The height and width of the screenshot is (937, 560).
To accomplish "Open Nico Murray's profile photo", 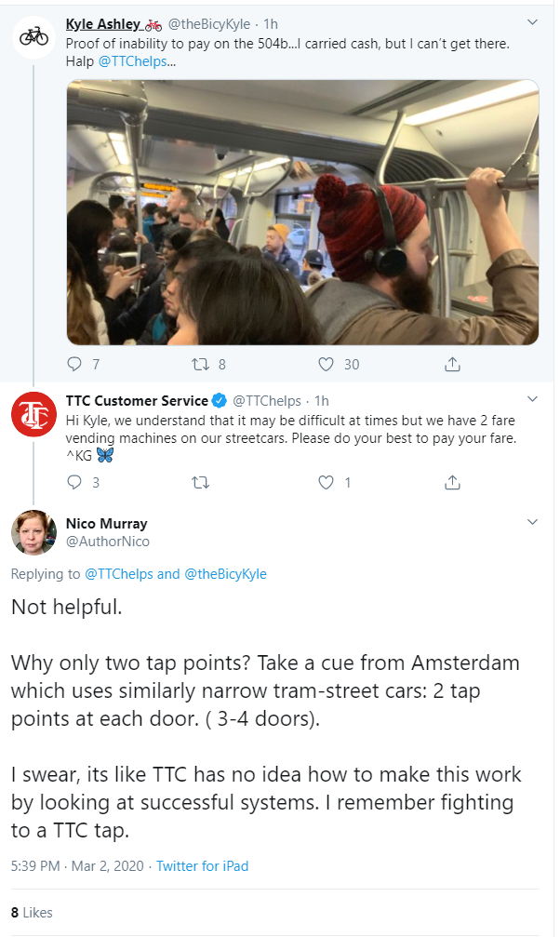I will 33,532.
